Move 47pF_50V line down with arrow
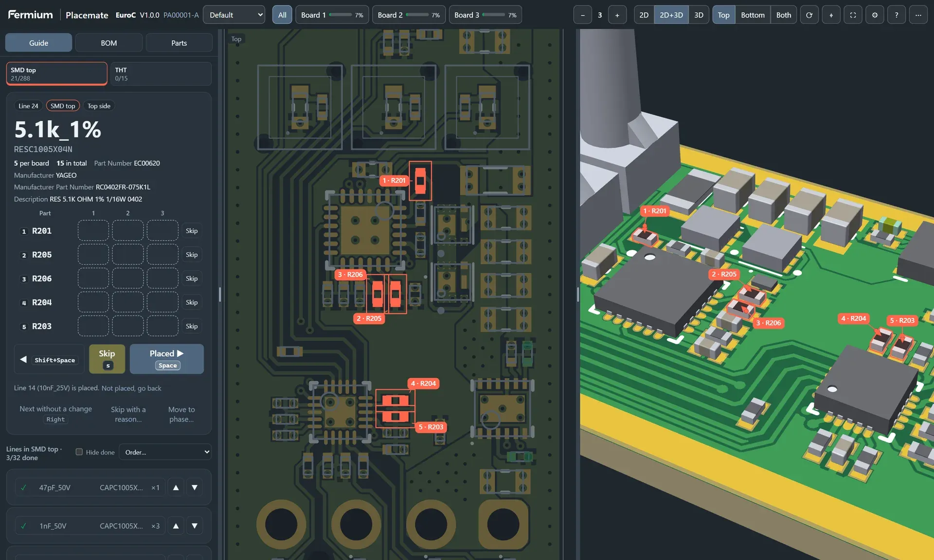 195,488
